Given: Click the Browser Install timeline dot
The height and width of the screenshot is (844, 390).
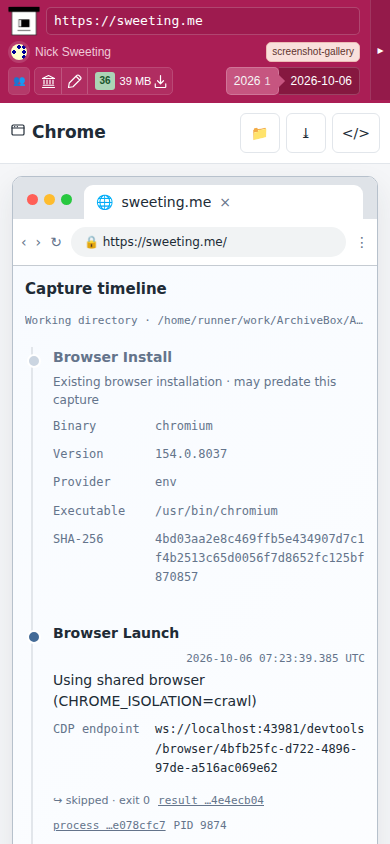Looking at the screenshot, I should point(34,361).
